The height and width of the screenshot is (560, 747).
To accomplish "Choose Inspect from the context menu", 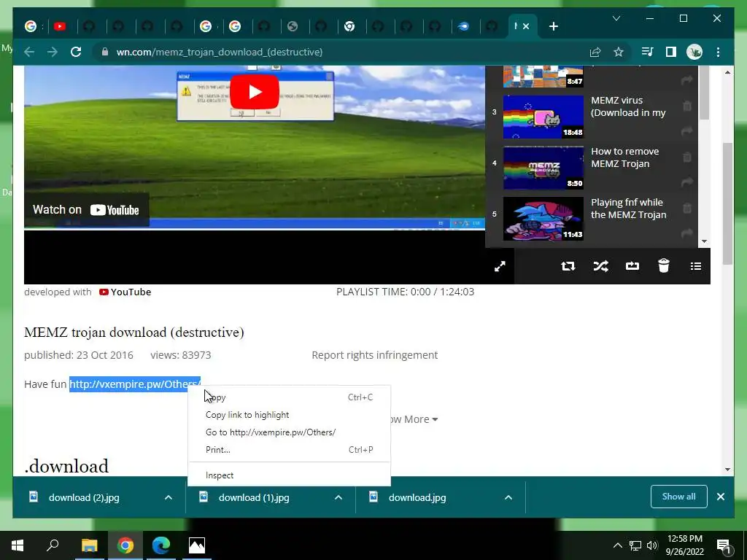I will pyautogui.click(x=289, y=475).
